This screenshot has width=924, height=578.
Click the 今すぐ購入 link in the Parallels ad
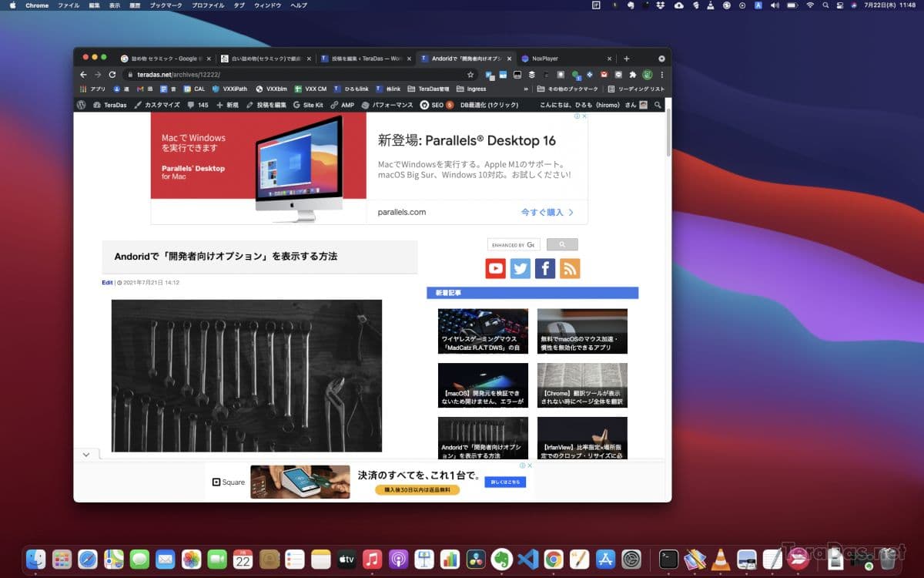[547, 212]
